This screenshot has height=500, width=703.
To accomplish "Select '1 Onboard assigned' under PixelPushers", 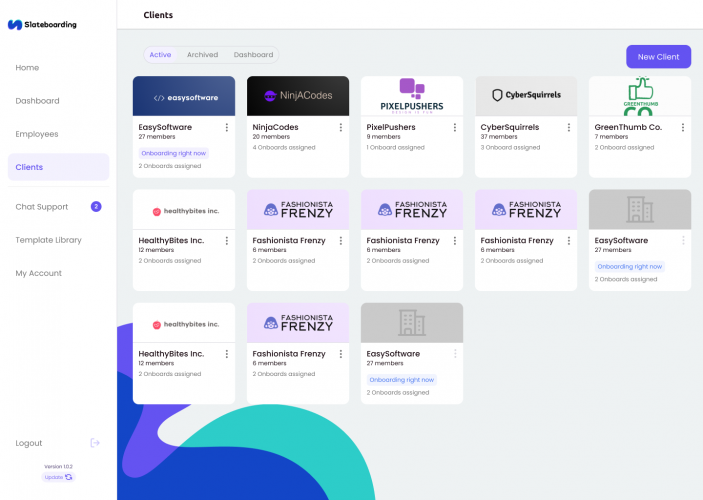I will tap(395, 148).
